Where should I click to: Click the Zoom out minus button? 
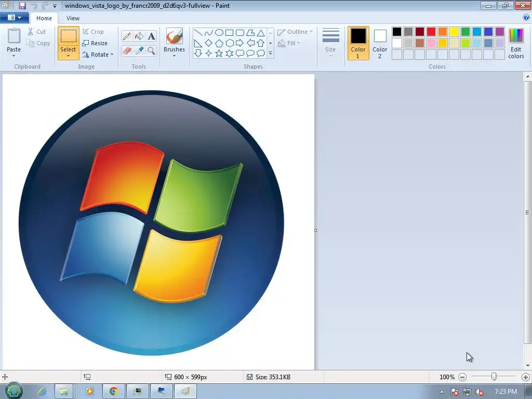click(462, 377)
